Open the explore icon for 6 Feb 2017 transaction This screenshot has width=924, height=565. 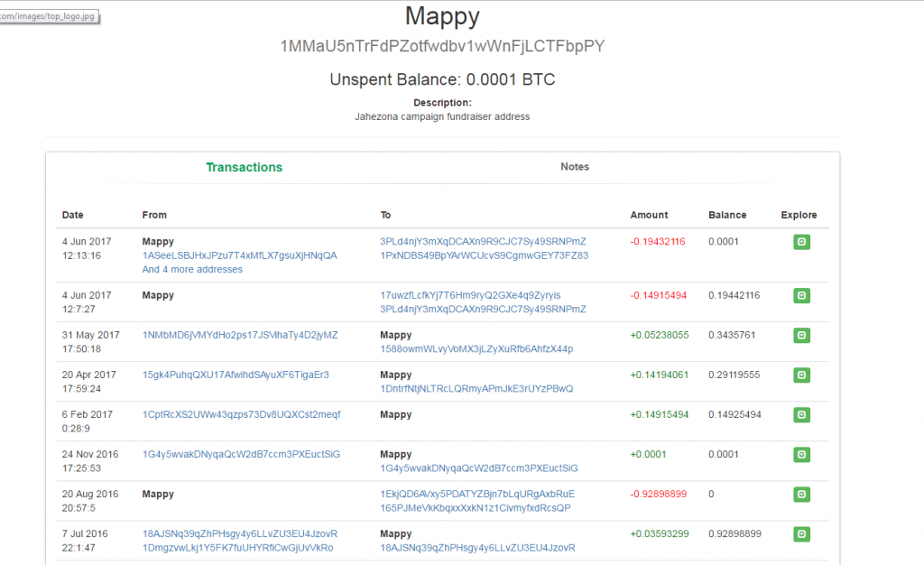click(800, 415)
